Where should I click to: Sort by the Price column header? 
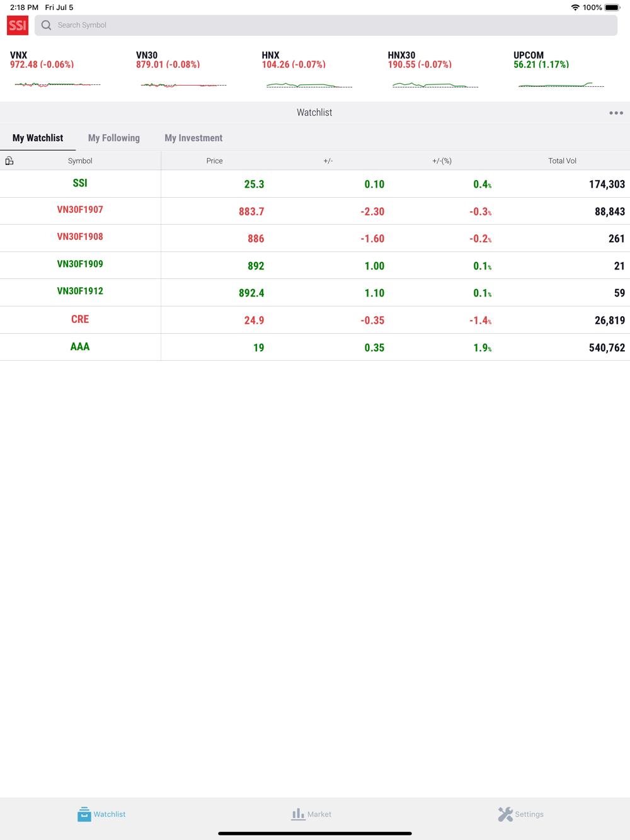tap(214, 161)
